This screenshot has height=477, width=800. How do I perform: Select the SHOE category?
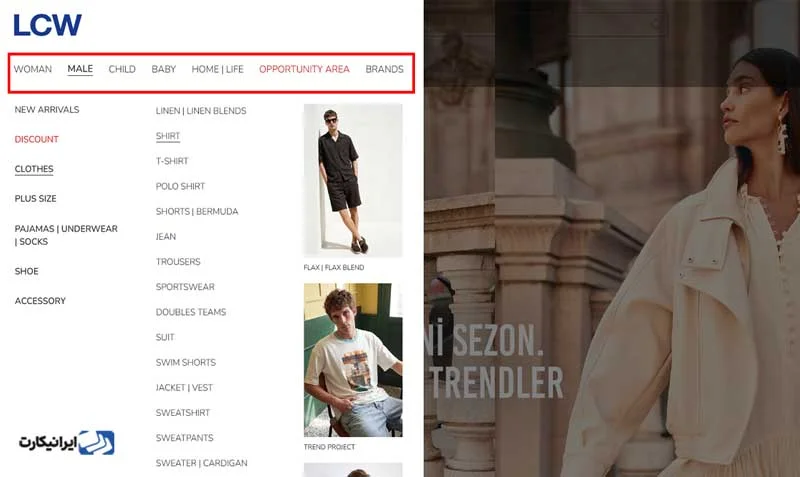(27, 271)
